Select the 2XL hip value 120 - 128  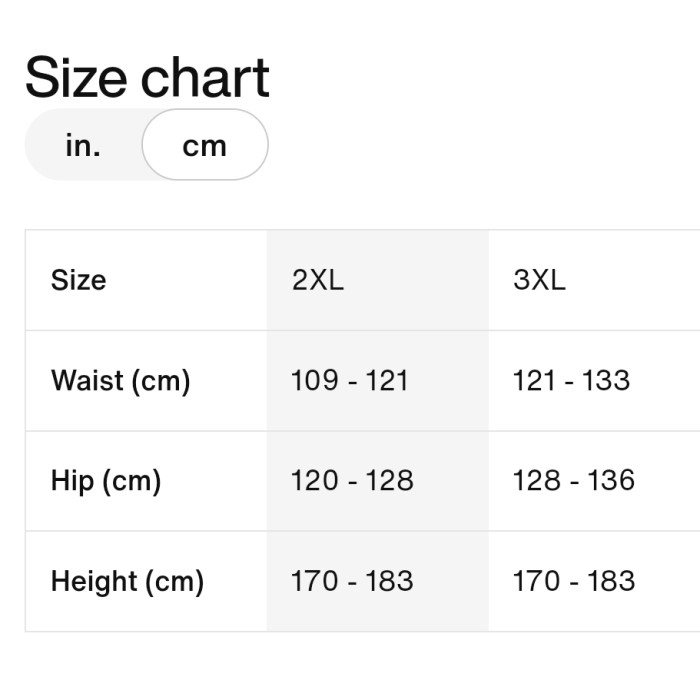coord(352,480)
